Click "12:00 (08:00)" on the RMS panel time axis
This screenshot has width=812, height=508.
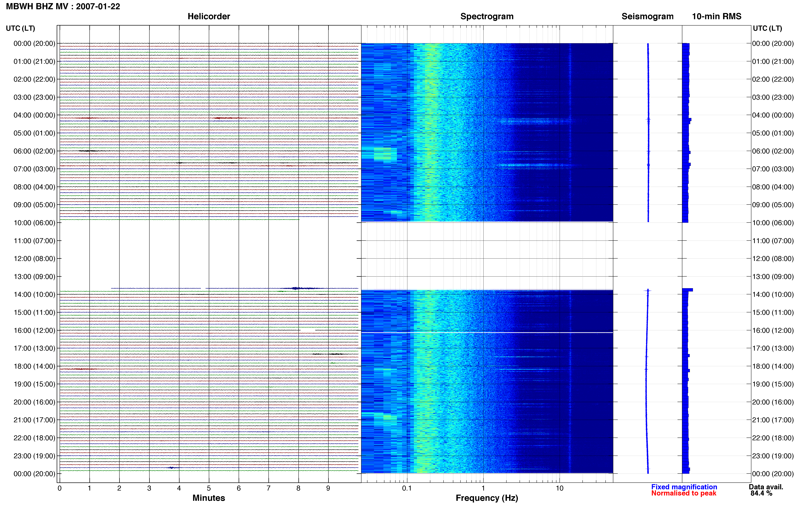tap(773, 259)
